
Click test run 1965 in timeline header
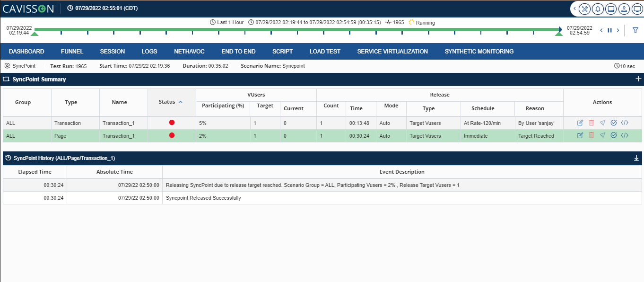pos(395,22)
